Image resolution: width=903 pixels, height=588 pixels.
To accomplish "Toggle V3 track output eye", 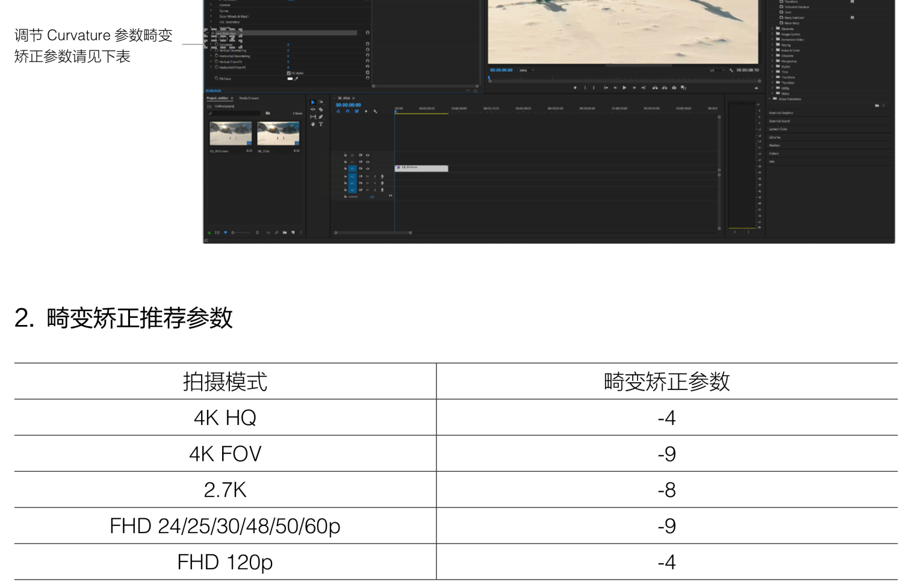I will (367, 155).
